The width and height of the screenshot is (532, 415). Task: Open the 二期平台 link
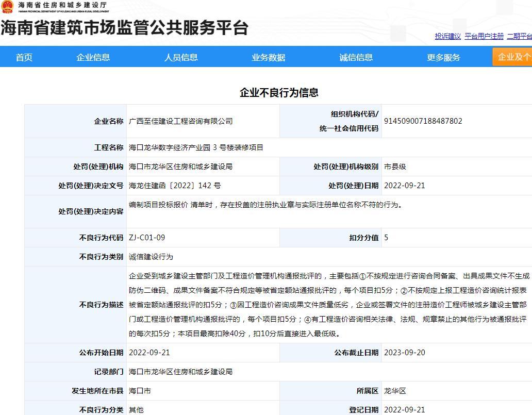click(x=520, y=36)
